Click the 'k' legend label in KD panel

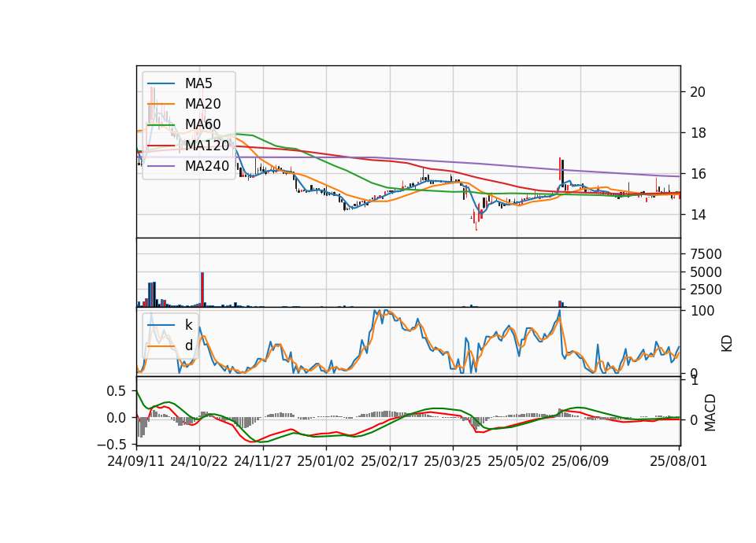coord(188,325)
